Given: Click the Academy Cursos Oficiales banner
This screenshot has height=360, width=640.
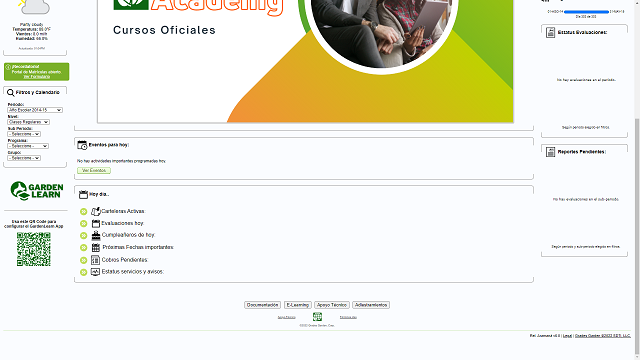Looking at the screenshot, I should coord(305,61).
